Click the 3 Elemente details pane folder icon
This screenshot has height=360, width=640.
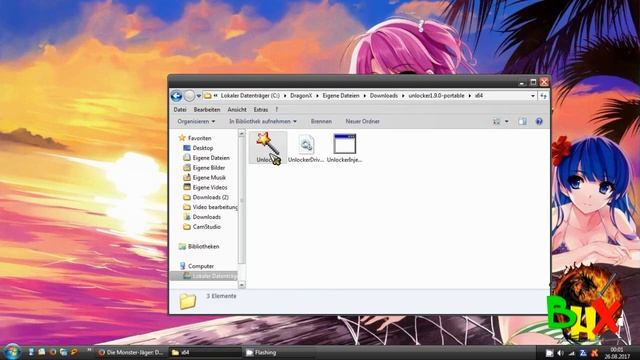tap(188, 301)
